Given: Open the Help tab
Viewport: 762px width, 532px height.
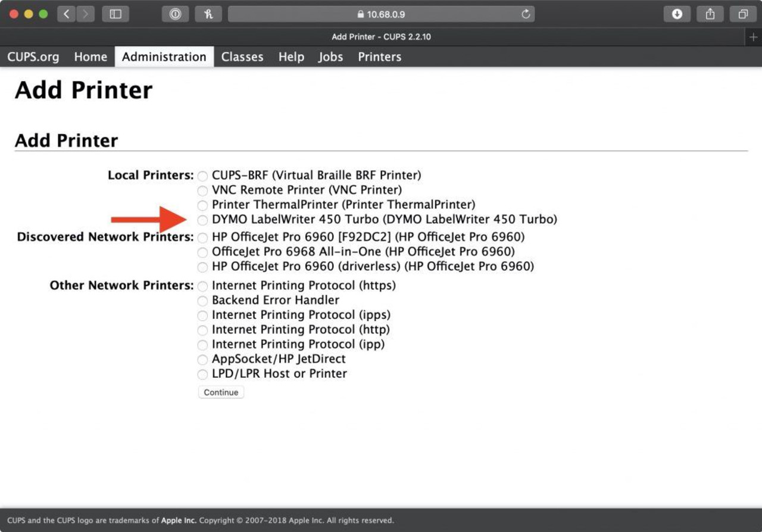Looking at the screenshot, I should [291, 57].
